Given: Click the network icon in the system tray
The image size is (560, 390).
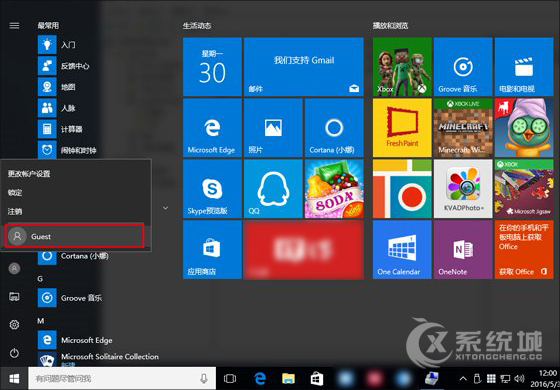Looking at the screenshot, I should coord(505,379).
